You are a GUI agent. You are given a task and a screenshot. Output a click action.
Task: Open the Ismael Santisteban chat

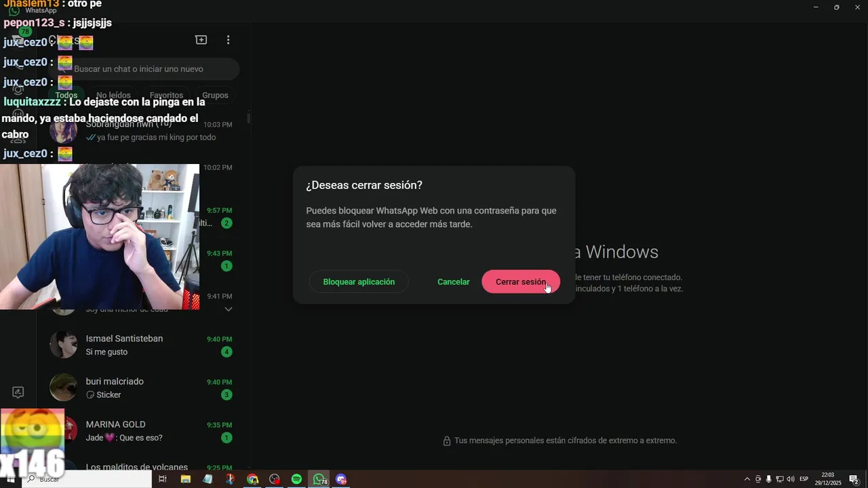coord(144,345)
